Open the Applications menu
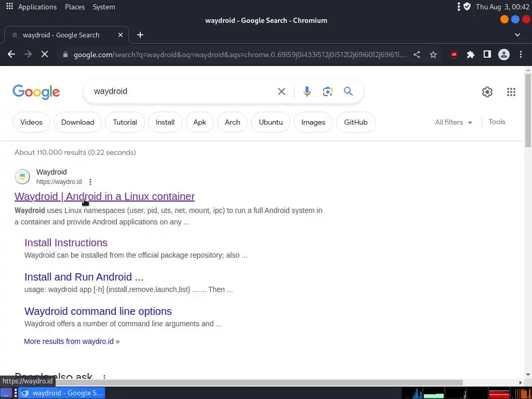This screenshot has height=399, width=532. 37,7
